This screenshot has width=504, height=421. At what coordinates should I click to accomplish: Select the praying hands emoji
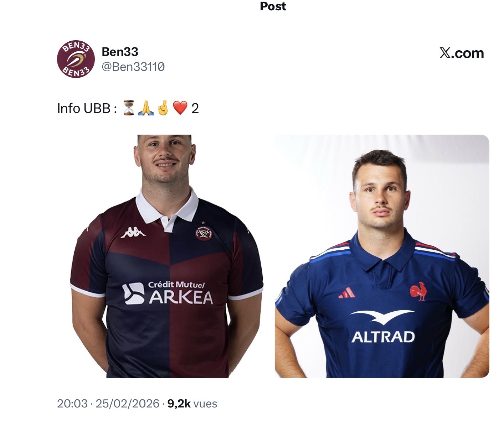click(x=146, y=108)
